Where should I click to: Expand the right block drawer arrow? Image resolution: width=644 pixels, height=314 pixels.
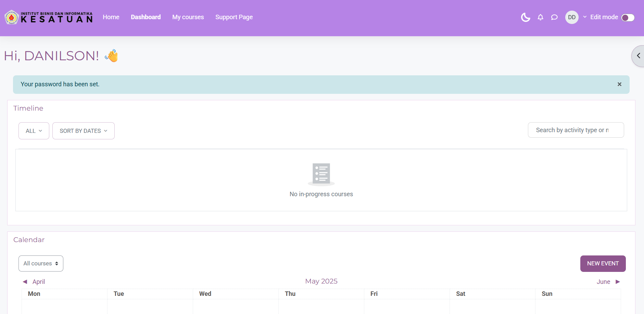point(638,56)
